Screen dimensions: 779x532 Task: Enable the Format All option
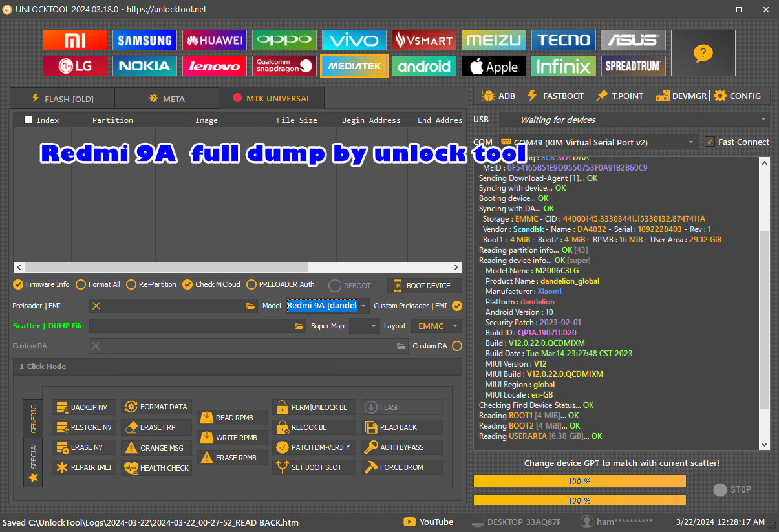[x=98, y=284]
